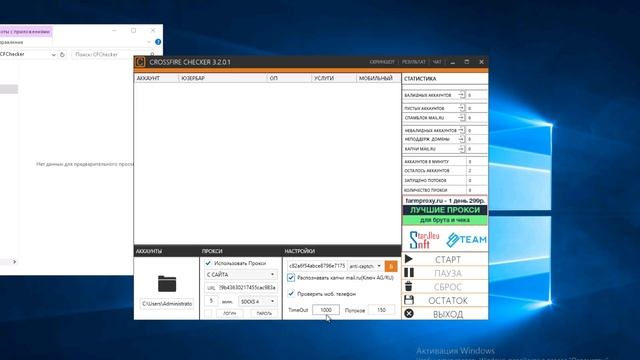Select the highlighted ribbon tab in Explorer window
Image resolution: width=640 pixels, height=360 pixels.
point(26,31)
